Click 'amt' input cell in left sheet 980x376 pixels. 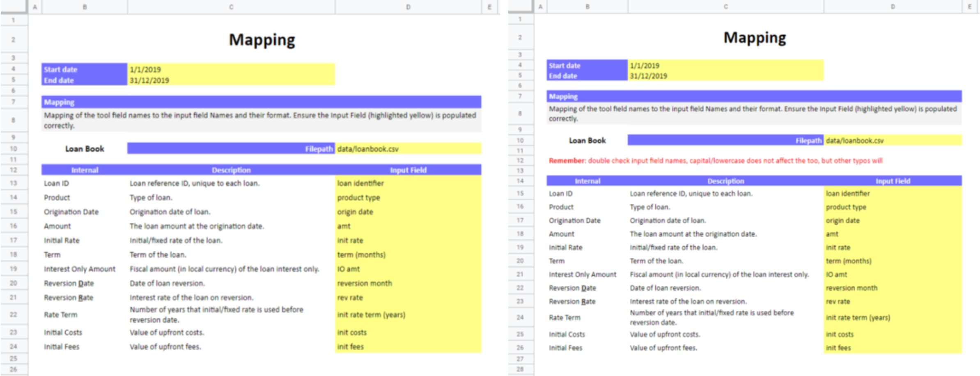click(408, 226)
